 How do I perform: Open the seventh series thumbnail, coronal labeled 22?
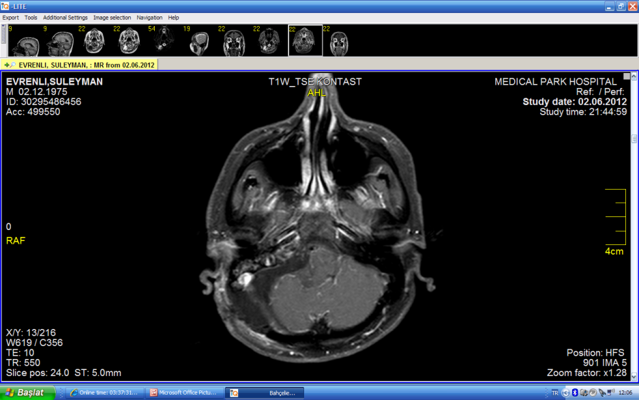point(234,40)
